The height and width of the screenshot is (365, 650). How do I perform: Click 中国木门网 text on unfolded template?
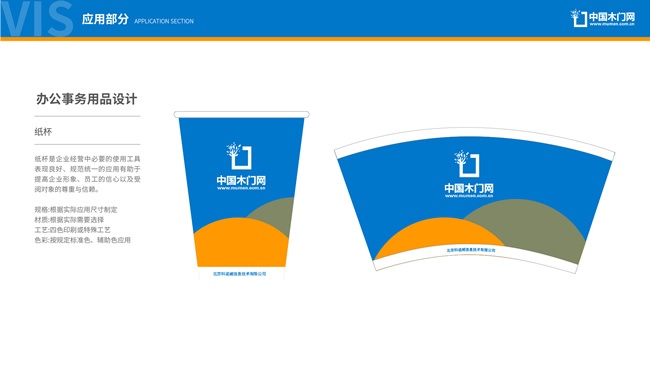(x=469, y=189)
